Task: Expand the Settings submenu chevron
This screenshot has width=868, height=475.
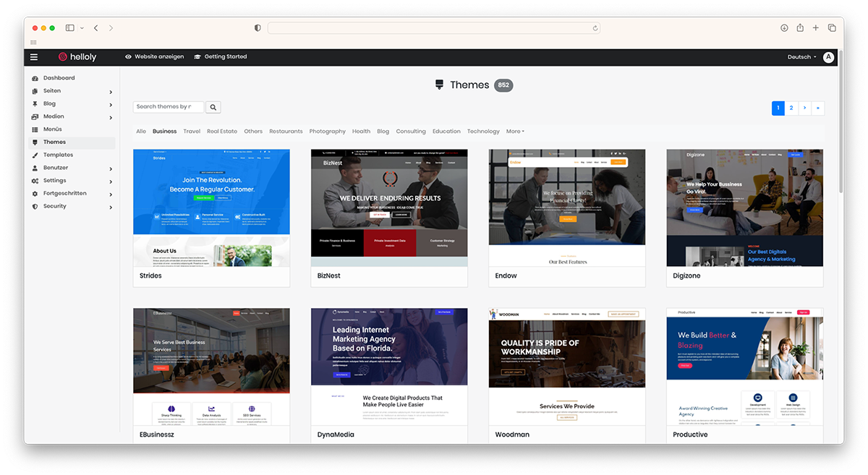Action: [111, 181]
